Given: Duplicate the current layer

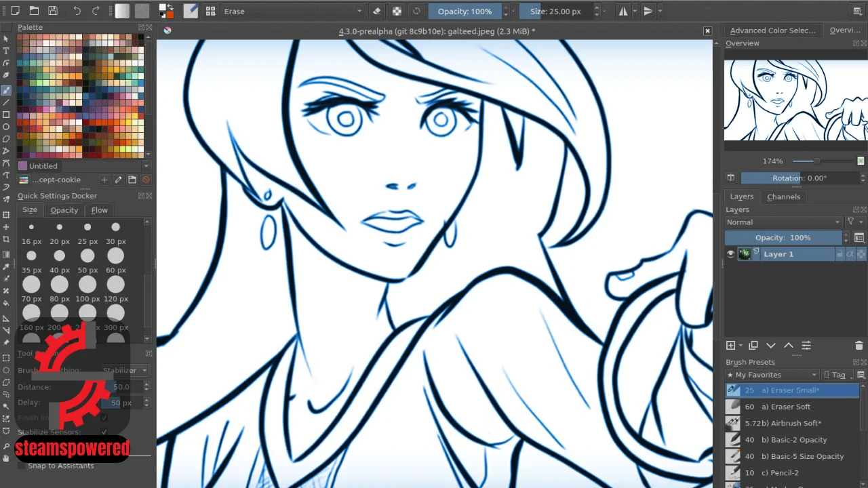Looking at the screenshot, I should [753, 346].
